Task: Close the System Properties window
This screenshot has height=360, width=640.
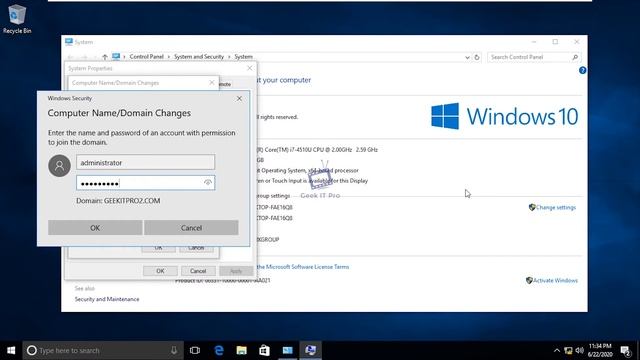Action: [x=249, y=68]
